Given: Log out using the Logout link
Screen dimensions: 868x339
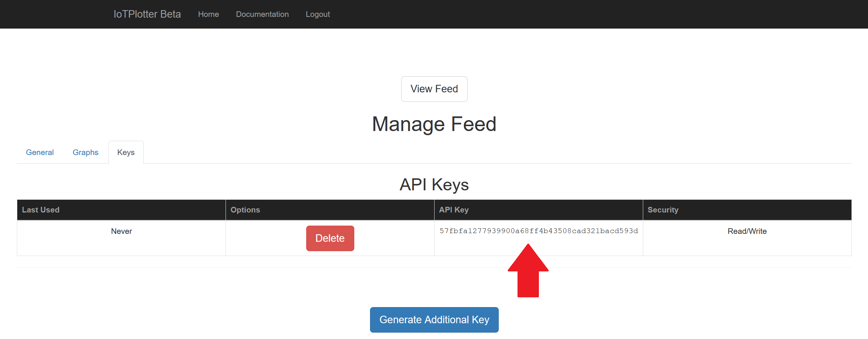Looking at the screenshot, I should (317, 14).
